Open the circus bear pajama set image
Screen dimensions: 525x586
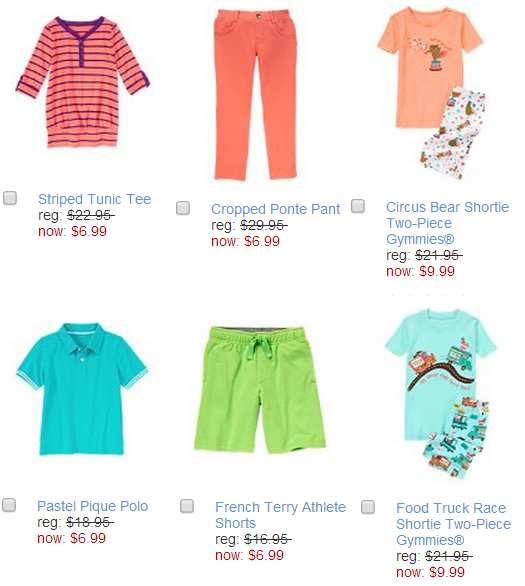pos(433,93)
